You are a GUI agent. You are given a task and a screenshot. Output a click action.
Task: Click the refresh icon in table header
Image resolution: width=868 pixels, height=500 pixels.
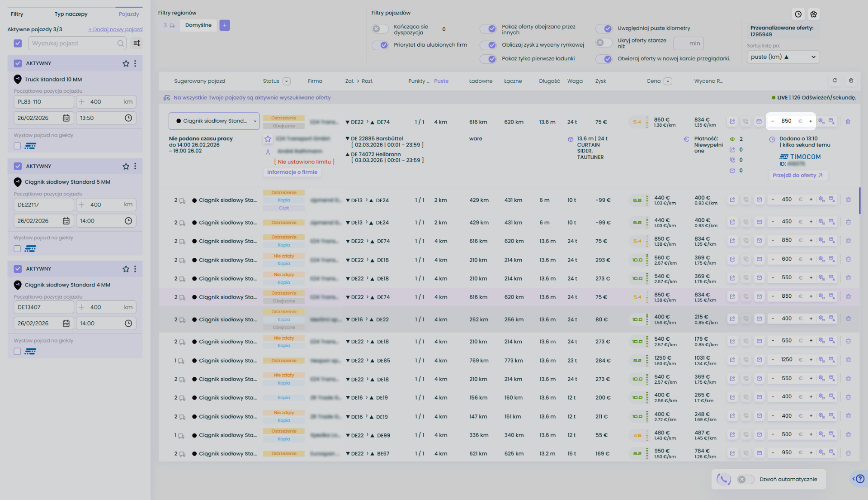point(835,81)
